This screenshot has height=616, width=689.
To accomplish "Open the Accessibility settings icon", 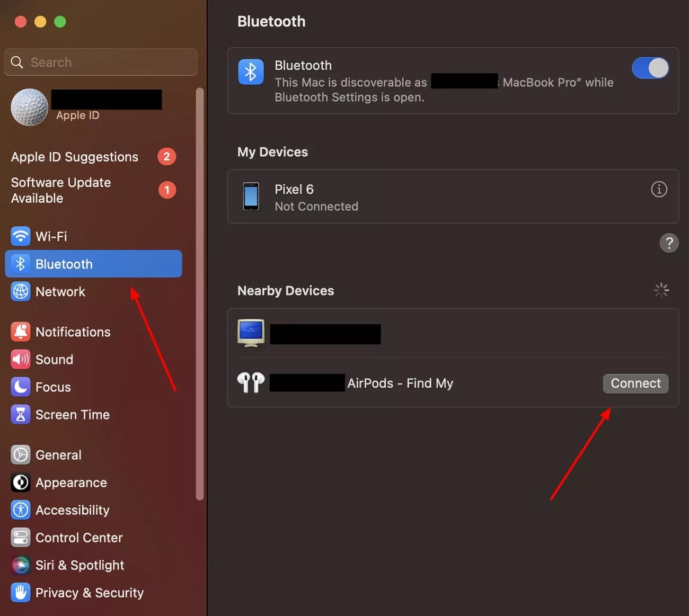I will tap(20, 510).
